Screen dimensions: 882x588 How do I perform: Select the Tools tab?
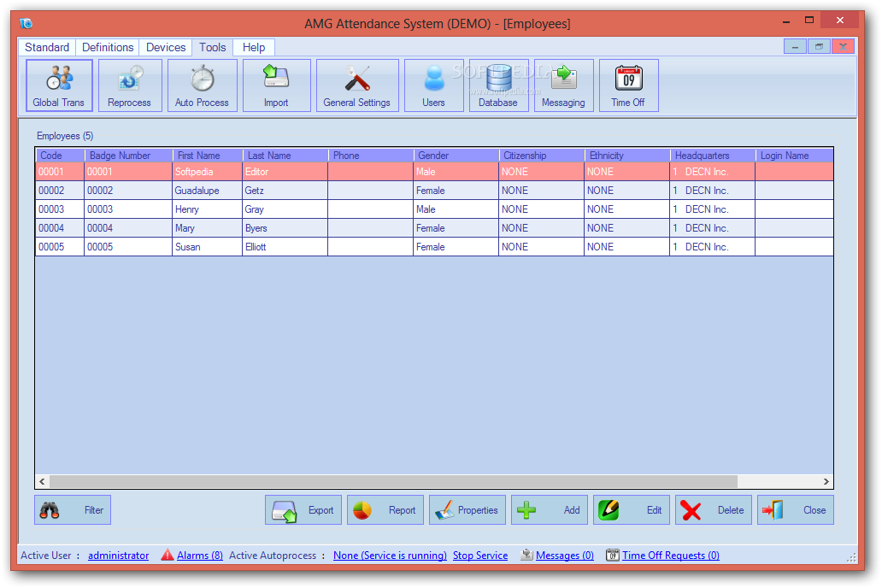coord(213,47)
